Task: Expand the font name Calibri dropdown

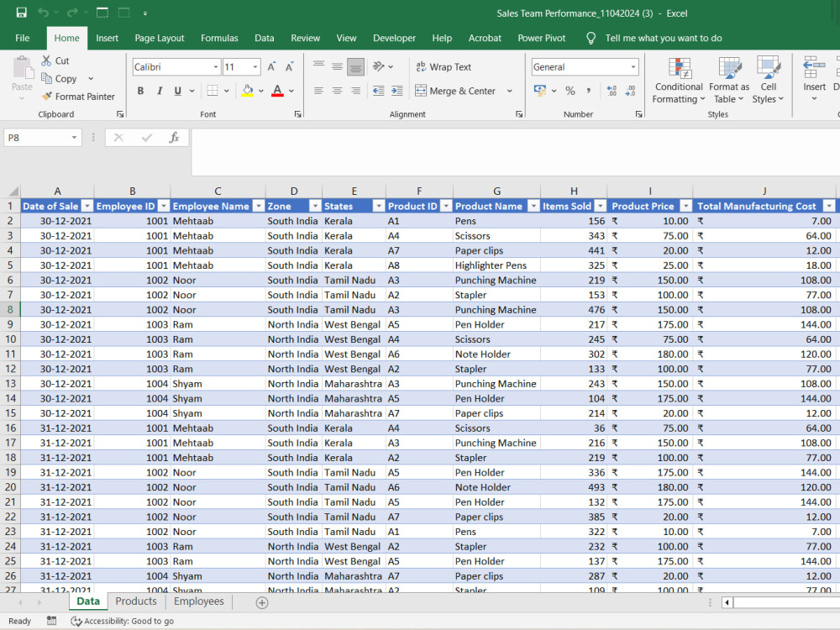Action: pyautogui.click(x=215, y=67)
